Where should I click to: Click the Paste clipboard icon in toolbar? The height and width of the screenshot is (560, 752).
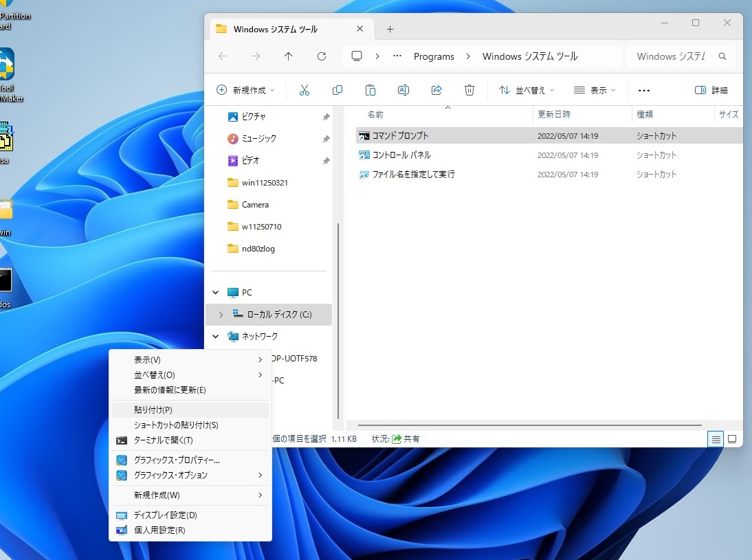pos(371,90)
